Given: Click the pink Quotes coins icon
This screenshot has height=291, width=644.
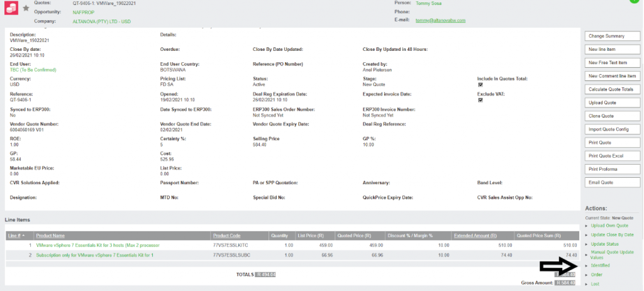Looking at the screenshot, I should 11,8.
